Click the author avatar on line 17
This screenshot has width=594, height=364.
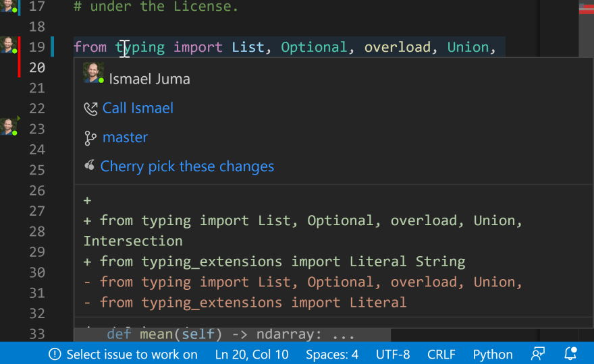8,6
